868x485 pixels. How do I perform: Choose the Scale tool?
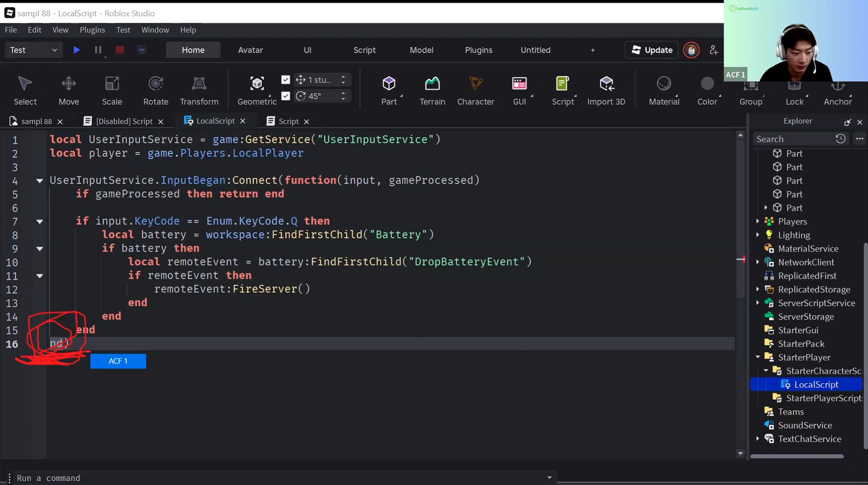click(112, 91)
